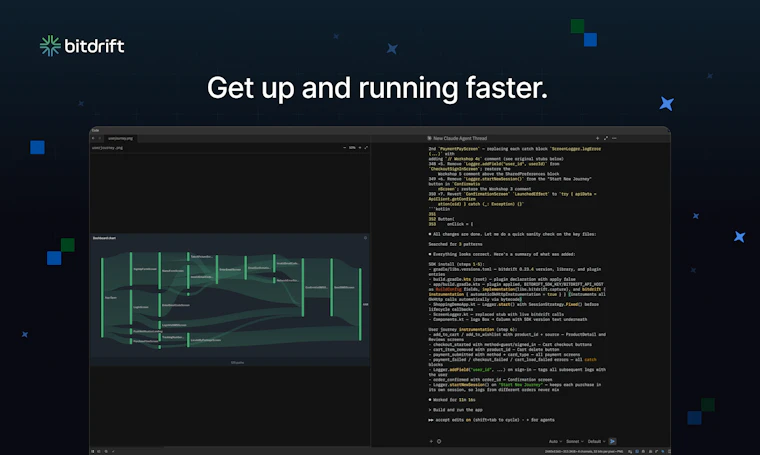Click the first icon at status bar left

click(93, 451)
